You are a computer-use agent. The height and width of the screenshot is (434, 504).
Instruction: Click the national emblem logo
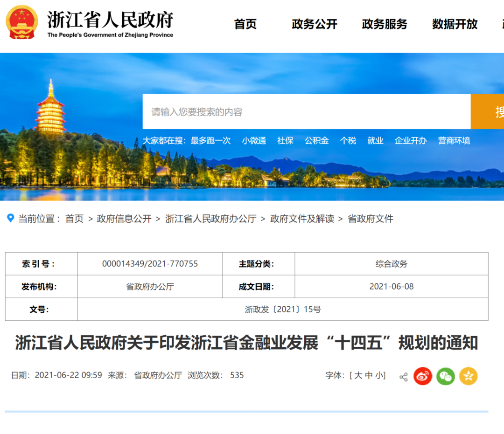click(x=22, y=23)
